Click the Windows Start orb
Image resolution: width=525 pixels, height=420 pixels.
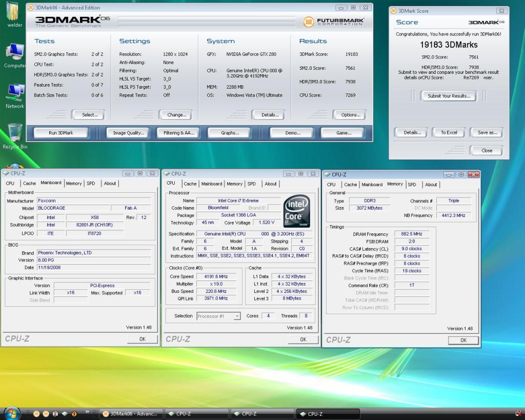coord(12,414)
